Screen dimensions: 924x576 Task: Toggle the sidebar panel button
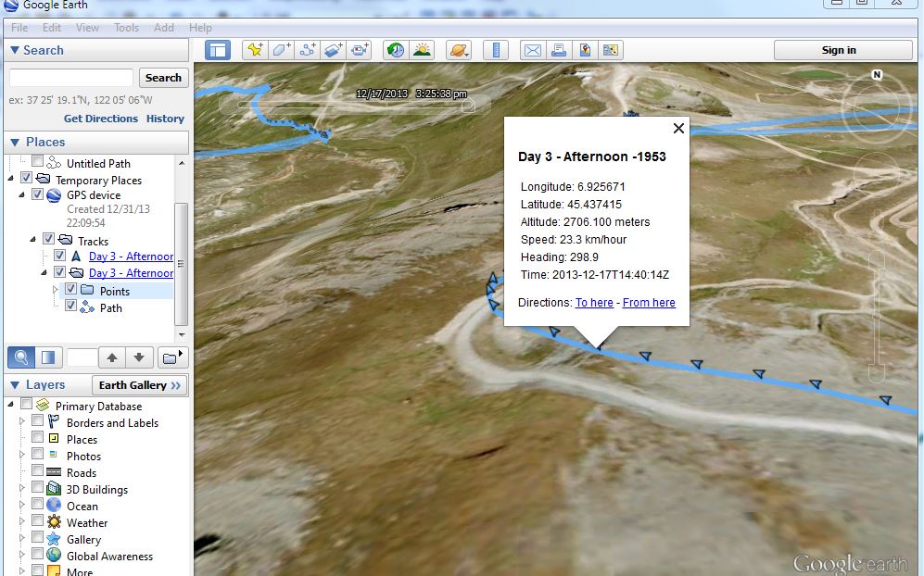(x=218, y=50)
